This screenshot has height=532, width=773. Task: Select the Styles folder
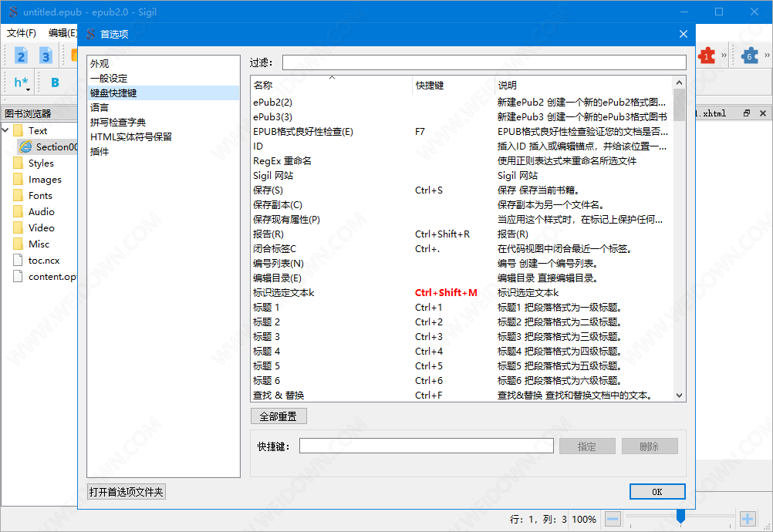click(41, 163)
